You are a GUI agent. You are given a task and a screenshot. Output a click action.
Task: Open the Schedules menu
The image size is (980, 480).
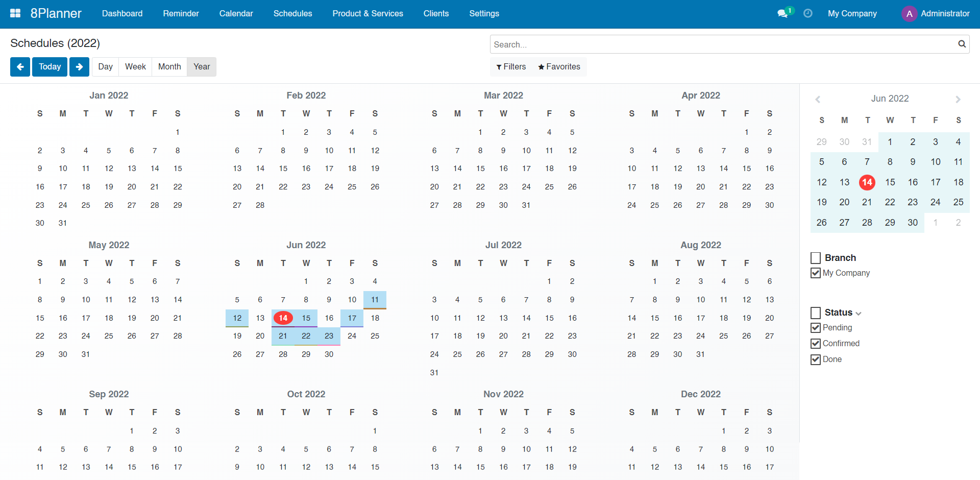(293, 14)
